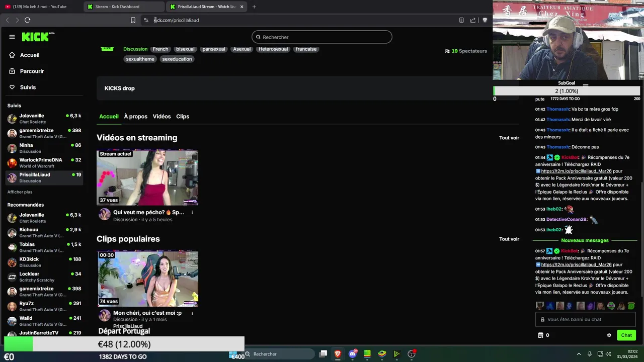The width and height of the screenshot is (644, 362).
Task: Select the Accueil channel tab
Action: [x=109, y=116]
